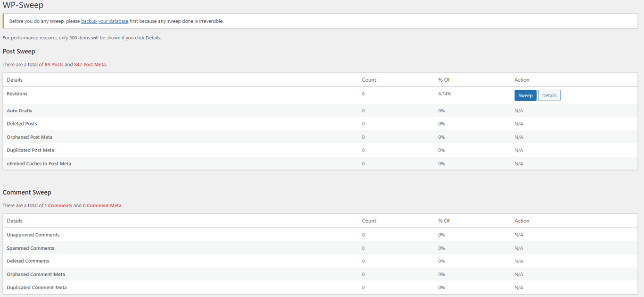
Task: Click the Sweep button for Revisions
Action: coord(525,95)
